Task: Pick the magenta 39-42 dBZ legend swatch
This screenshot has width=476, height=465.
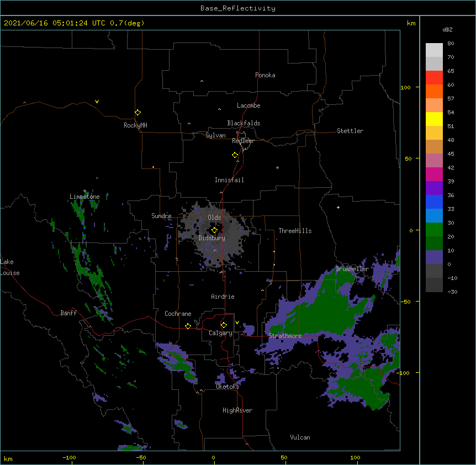Action: [434, 174]
